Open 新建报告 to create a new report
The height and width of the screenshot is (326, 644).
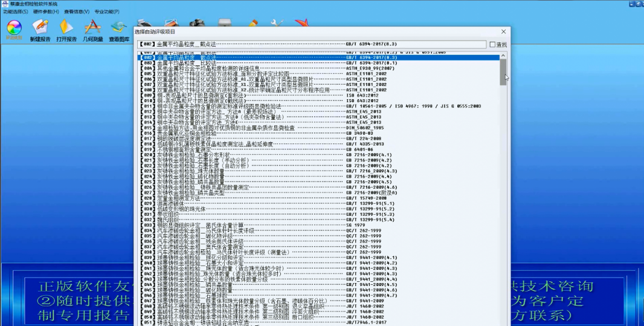[x=40, y=28]
